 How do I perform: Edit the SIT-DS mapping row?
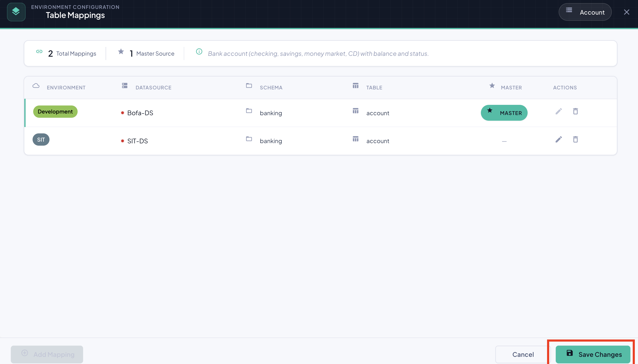point(559,140)
